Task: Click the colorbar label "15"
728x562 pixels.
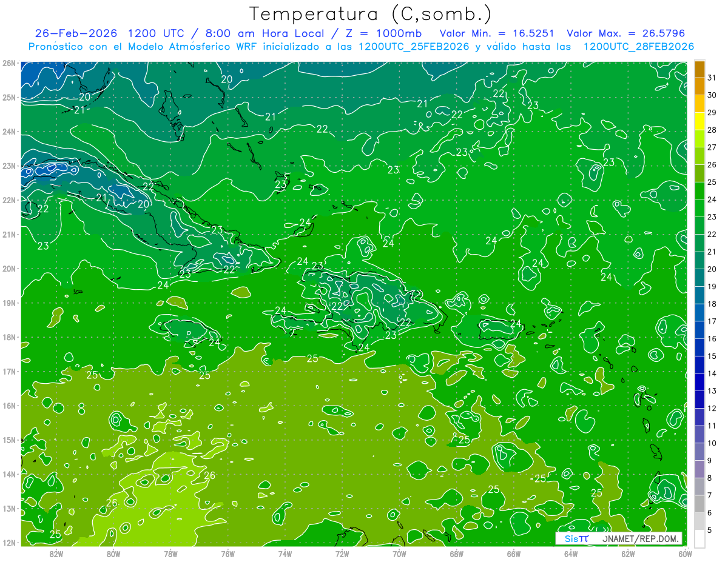Action: tap(712, 356)
